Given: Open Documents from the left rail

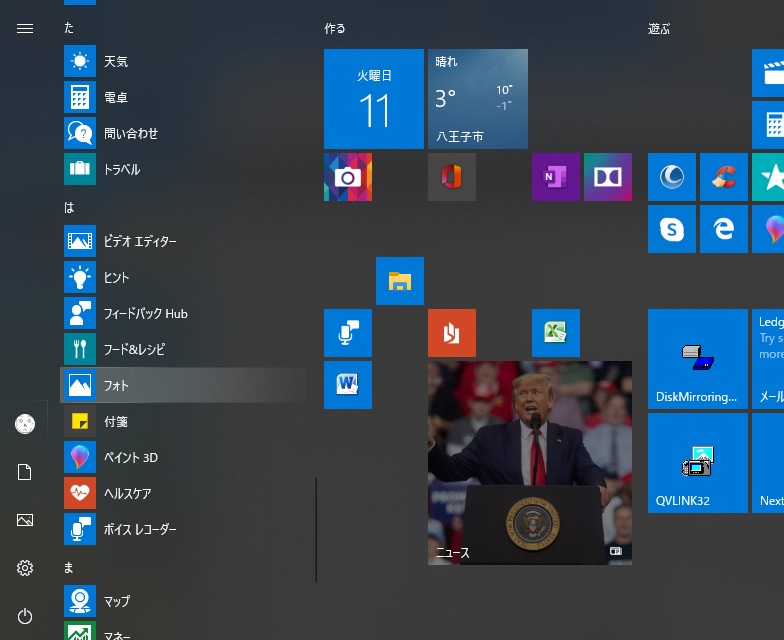Looking at the screenshot, I should point(25,472).
